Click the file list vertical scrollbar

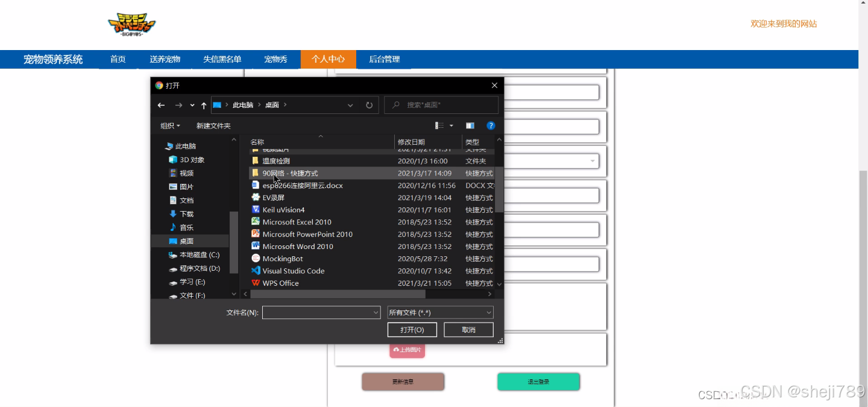click(x=499, y=190)
